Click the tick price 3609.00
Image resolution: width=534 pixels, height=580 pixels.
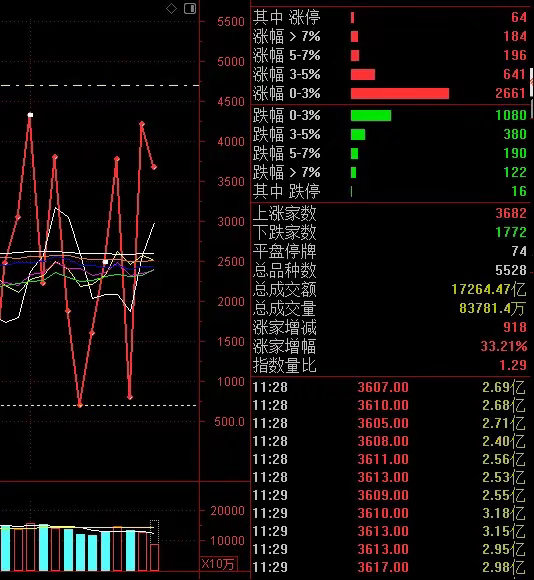tap(383, 495)
